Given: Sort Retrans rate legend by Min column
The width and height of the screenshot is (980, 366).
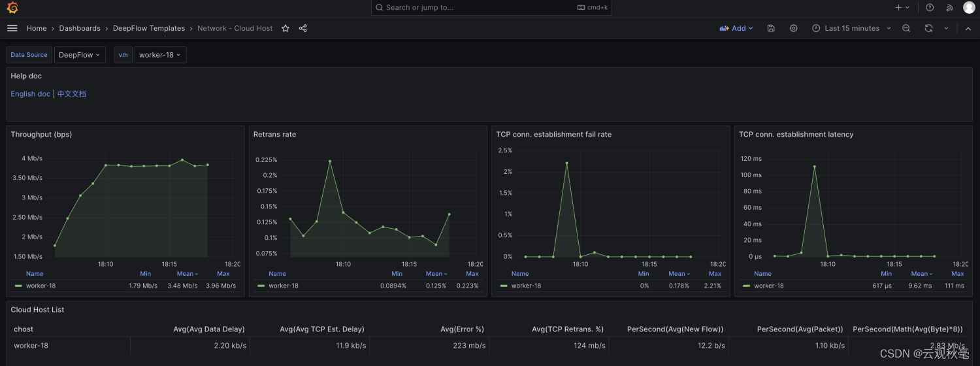Looking at the screenshot, I should coord(397,274).
